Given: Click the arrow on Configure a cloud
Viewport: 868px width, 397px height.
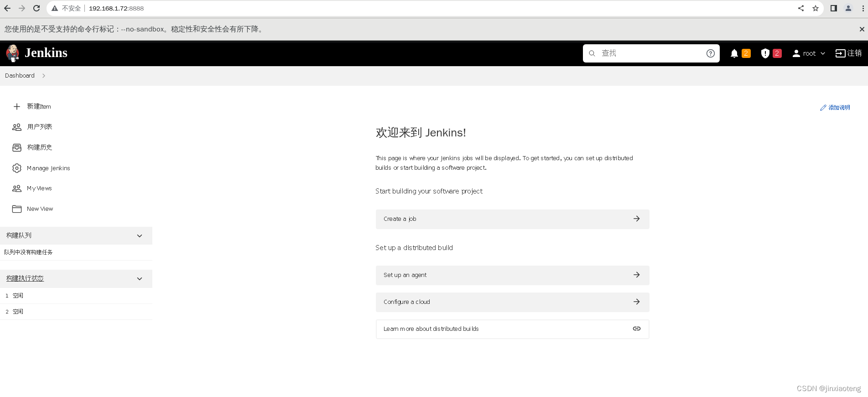Looking at the screenshot, I should click(637, 302).
